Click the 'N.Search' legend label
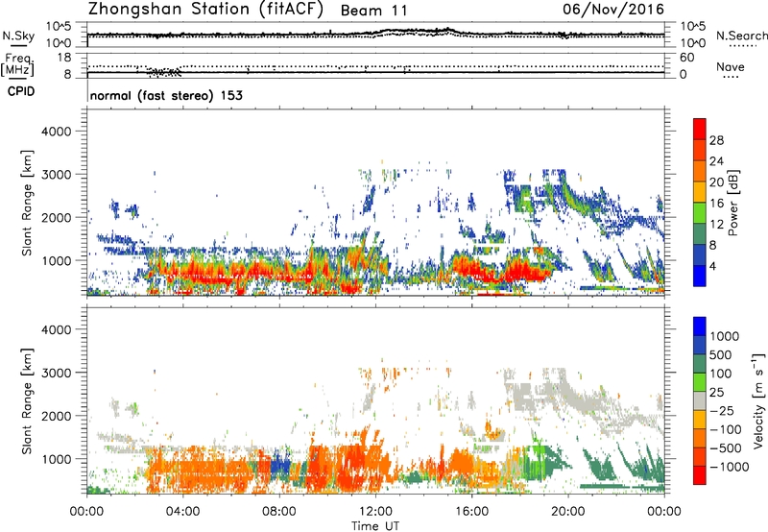This screenshot has width=768, height=532. (x=742, y=36)
